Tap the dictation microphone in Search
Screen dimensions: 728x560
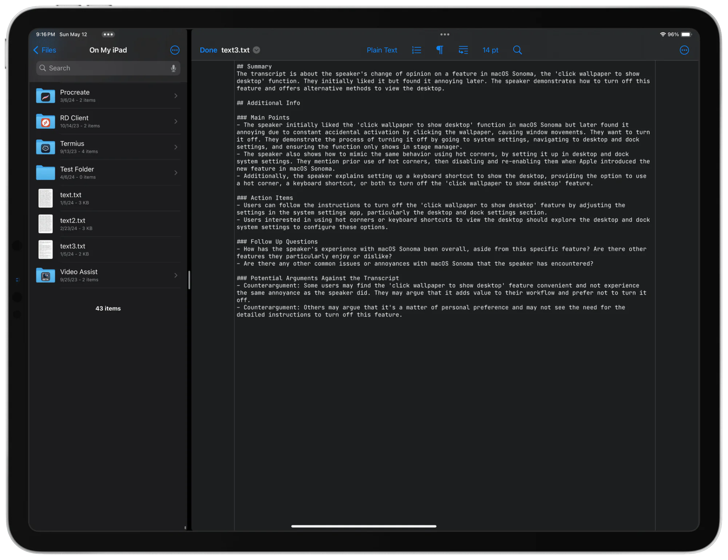[173, 68]
